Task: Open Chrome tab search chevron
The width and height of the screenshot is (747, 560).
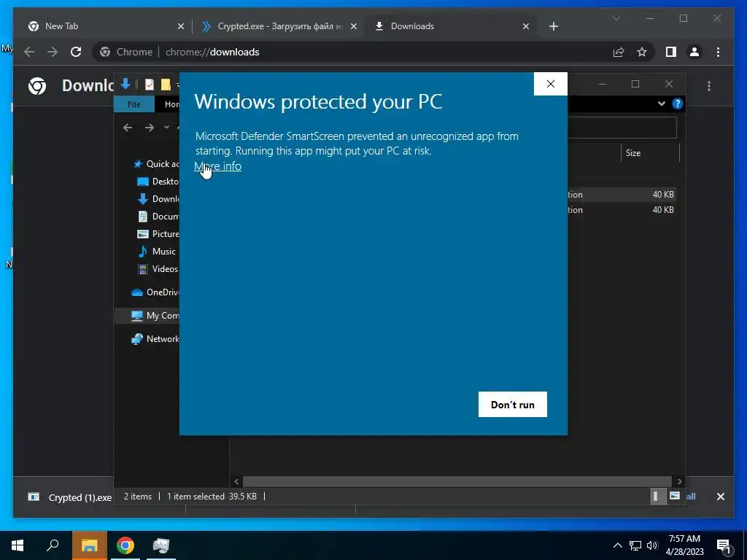Action: 616,18
